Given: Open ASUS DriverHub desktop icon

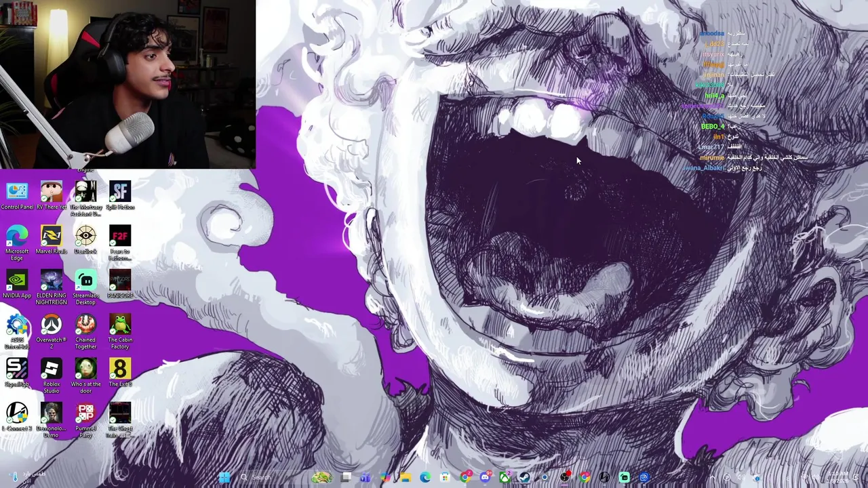Looking at the screenshot, I should [x=17, y=332].
